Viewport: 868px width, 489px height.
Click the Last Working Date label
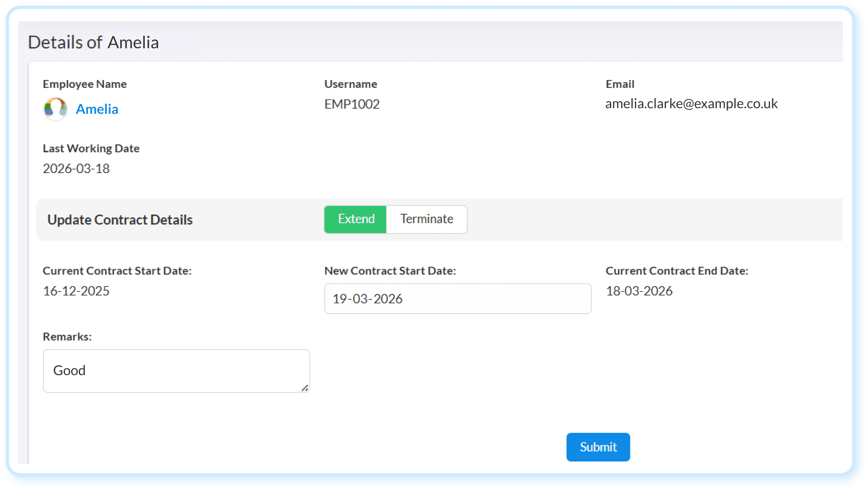coord(91,149)
